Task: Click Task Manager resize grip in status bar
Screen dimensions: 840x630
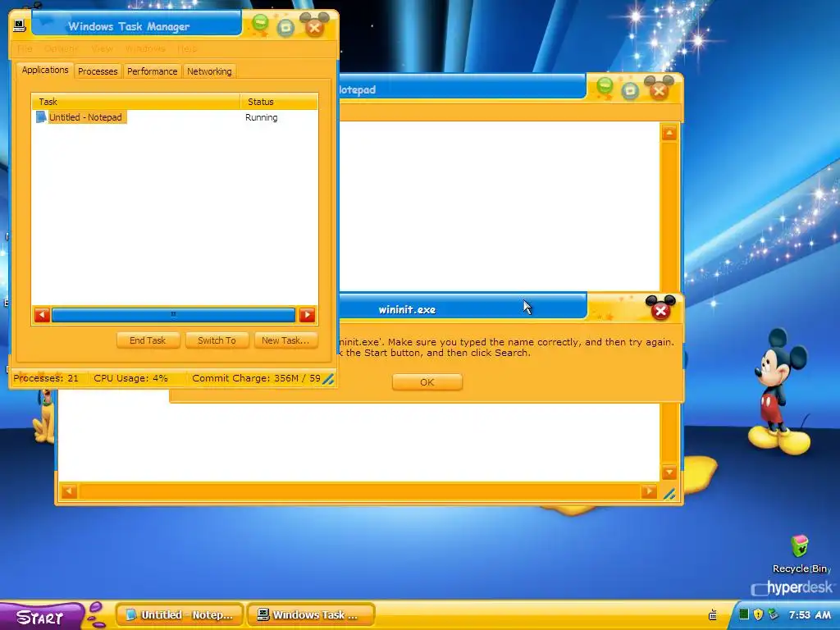Action: 328,379
